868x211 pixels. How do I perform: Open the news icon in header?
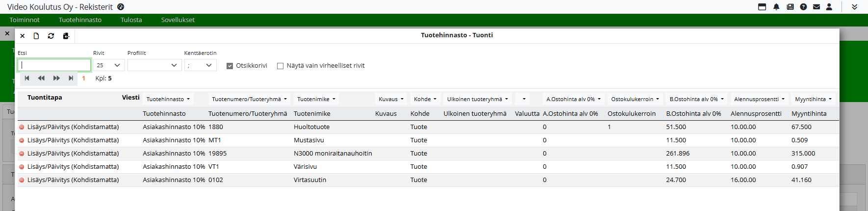coord(790,7)
